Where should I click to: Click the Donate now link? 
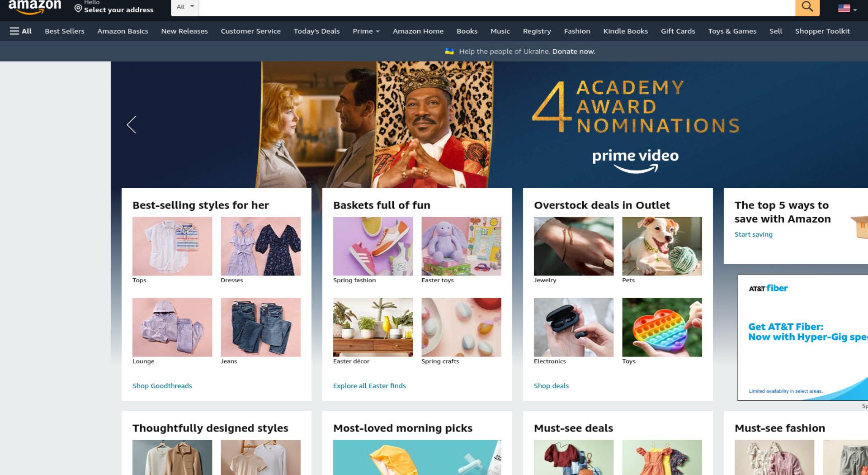point(573,52)
